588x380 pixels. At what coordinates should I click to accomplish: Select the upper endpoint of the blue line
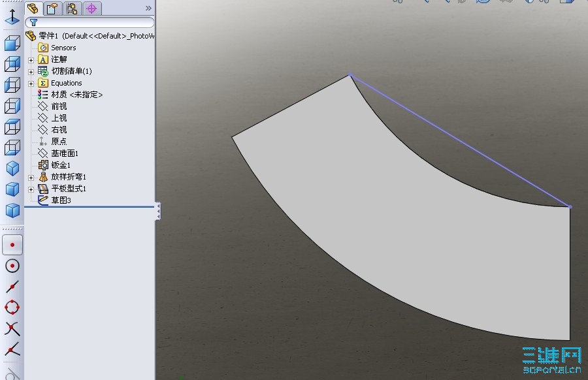tap(350, 75)
